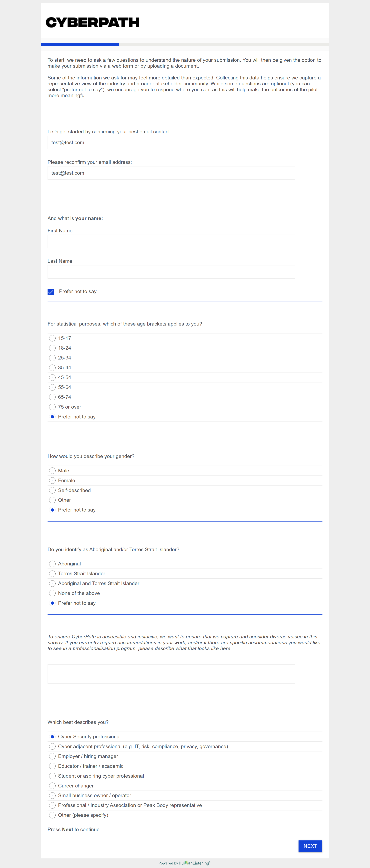
Task: Select None of the above option
Action: pyautogui.click(x=52, y=593)
